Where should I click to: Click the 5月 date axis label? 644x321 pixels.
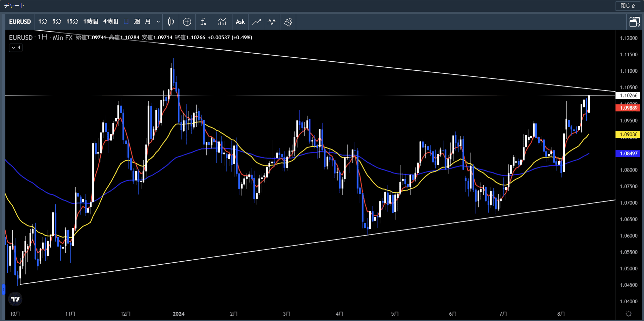point(395,314)
